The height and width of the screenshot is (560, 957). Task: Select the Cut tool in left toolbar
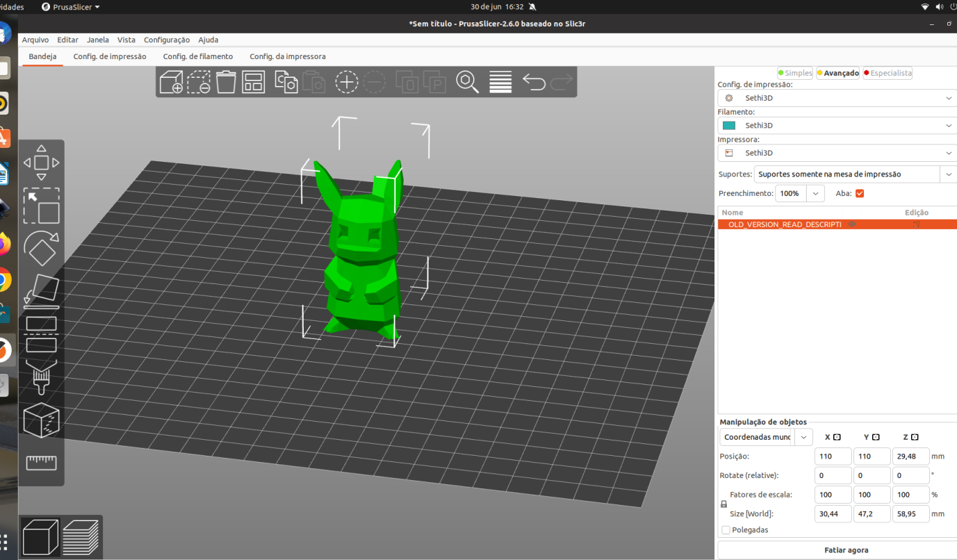tap(41, 333)
